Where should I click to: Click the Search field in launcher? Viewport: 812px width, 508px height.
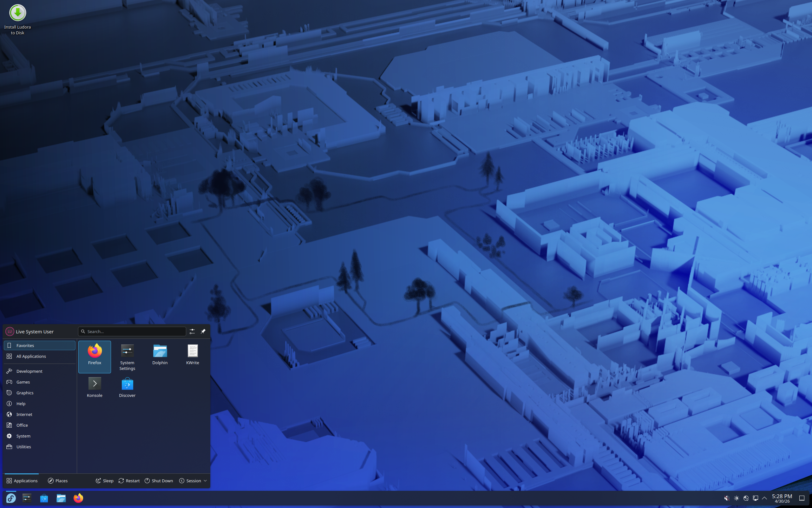coord(132,331)
